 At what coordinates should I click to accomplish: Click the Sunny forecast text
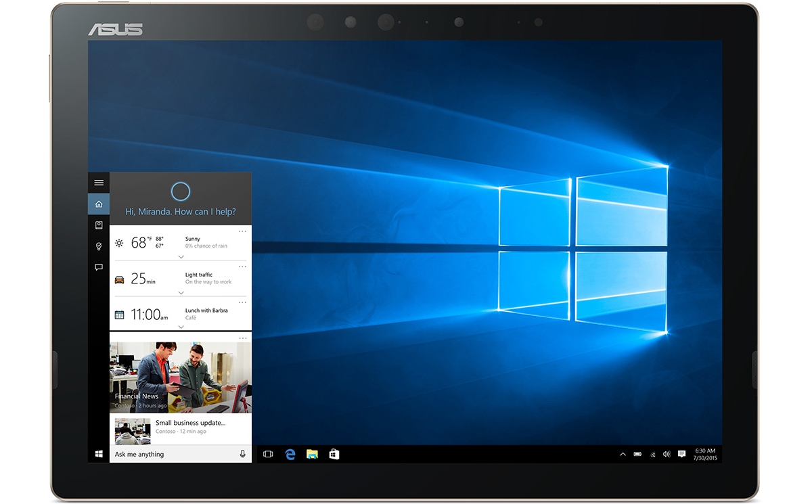[x=193, y=239]
